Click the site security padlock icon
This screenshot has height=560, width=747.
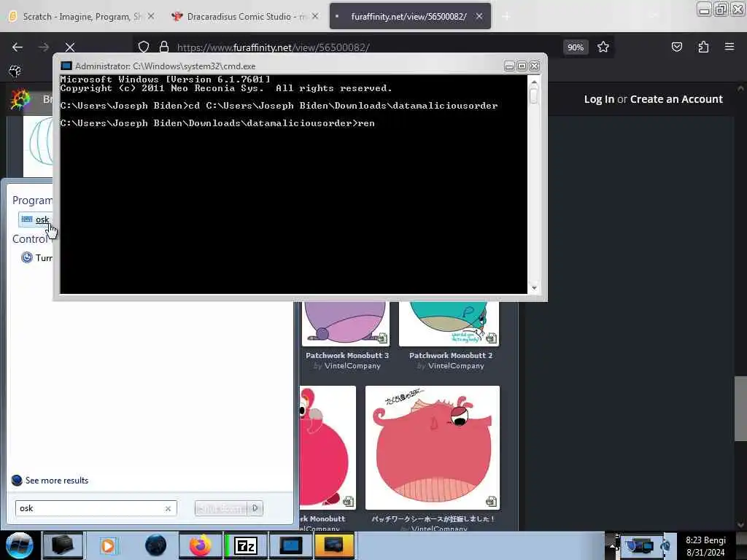coord(164,47)
